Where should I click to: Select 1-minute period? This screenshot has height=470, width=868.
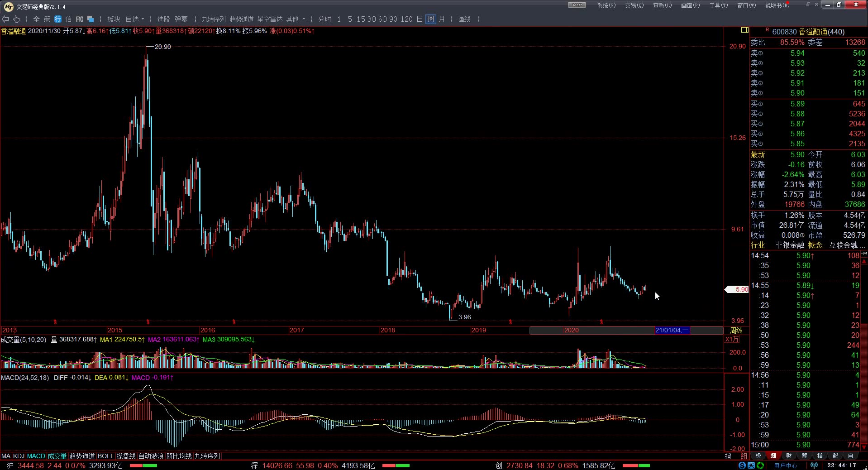click(x=339, y=19)
